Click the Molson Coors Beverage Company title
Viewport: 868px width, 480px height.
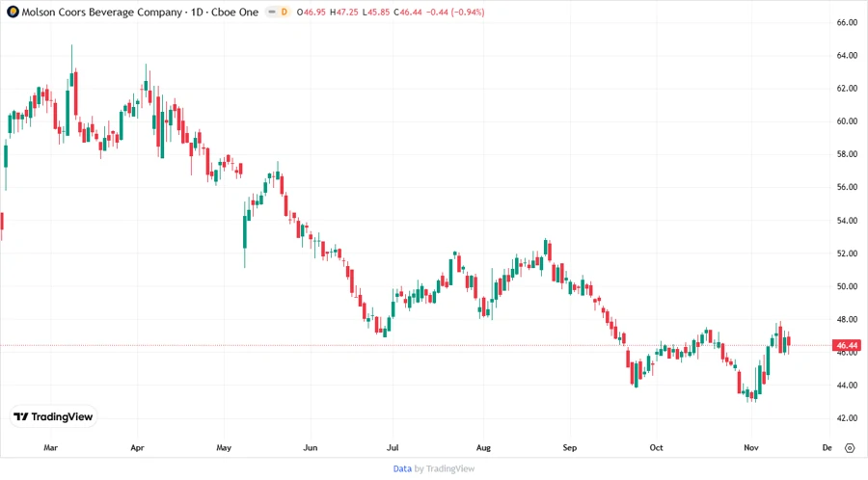102,12
